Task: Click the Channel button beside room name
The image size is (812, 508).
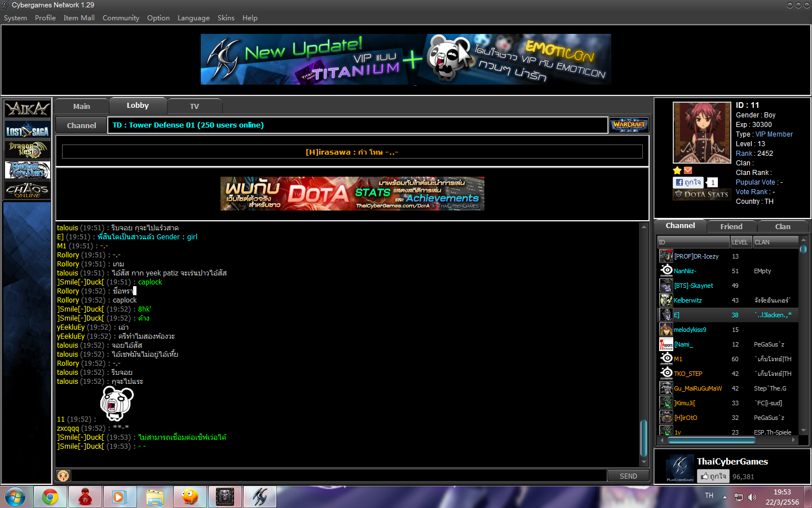Action: click(x=82, y=125)
